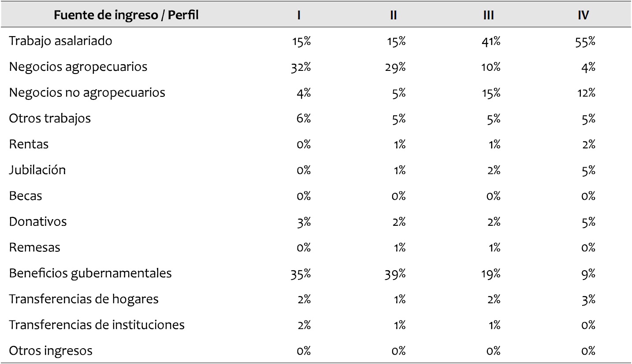Select the 'Trabajo asalariado' row label
The image size is (632, 364).
pos(61,41)
